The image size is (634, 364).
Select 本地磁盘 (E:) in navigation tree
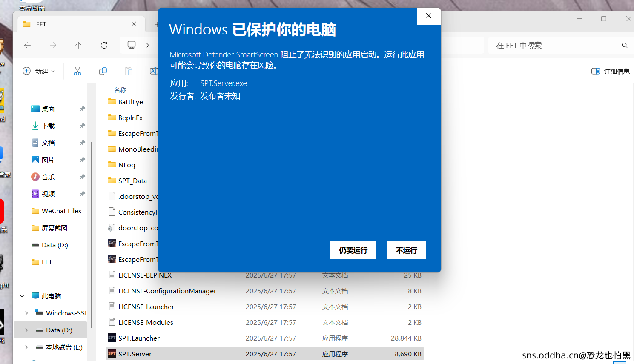[x=59, y=347]
